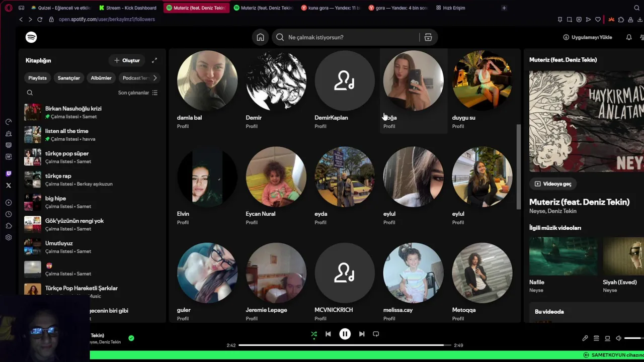
Task: Open the Oluştur create menu
Action: [127, 60]
